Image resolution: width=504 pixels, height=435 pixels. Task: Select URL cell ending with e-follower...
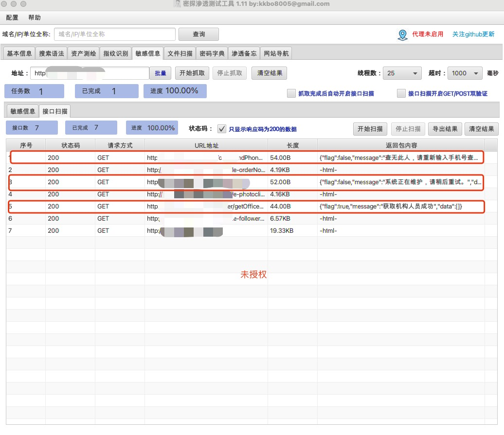[x=206, y=219]
